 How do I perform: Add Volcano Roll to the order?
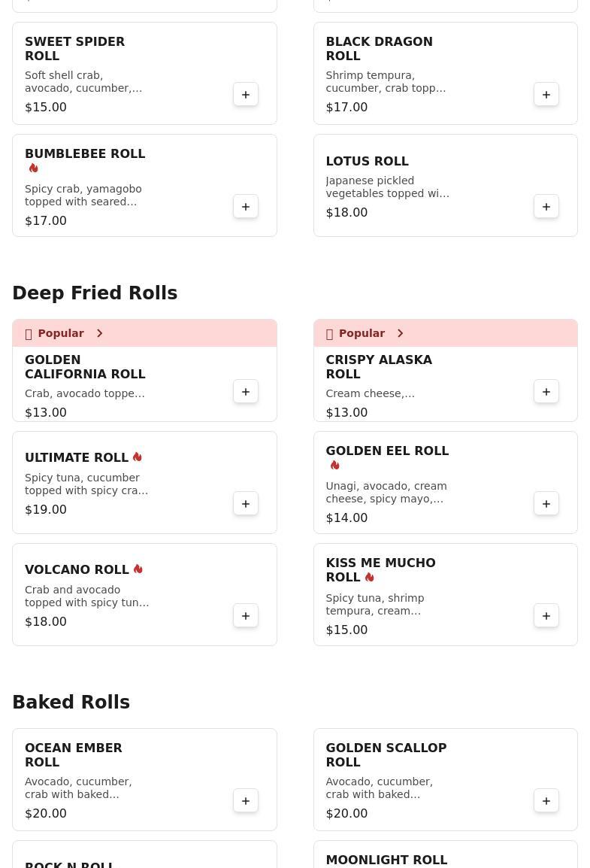click(x=246, y=615)
